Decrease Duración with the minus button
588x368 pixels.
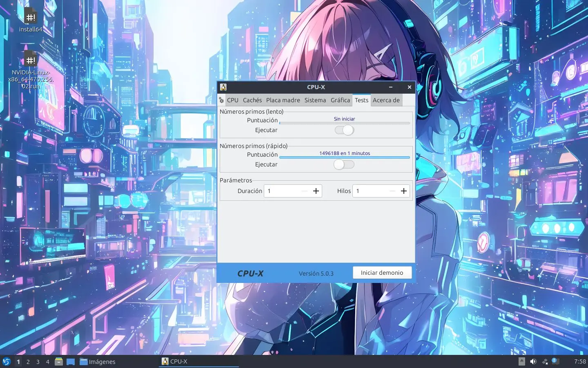(305, 191)
